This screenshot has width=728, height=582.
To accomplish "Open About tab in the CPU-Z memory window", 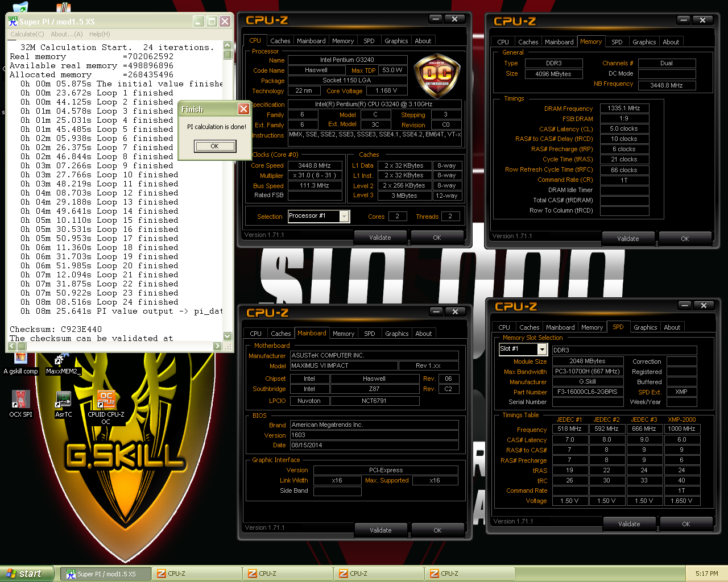I will [671, 42].
